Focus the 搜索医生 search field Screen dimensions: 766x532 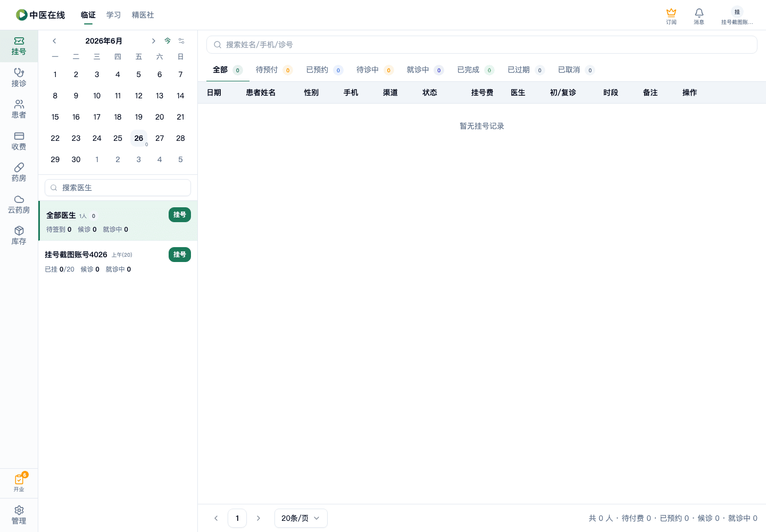click(118, 188)
